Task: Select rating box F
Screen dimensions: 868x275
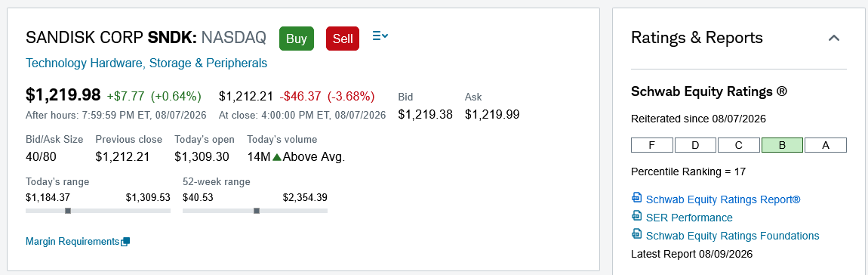Action: tap(652, 145)
